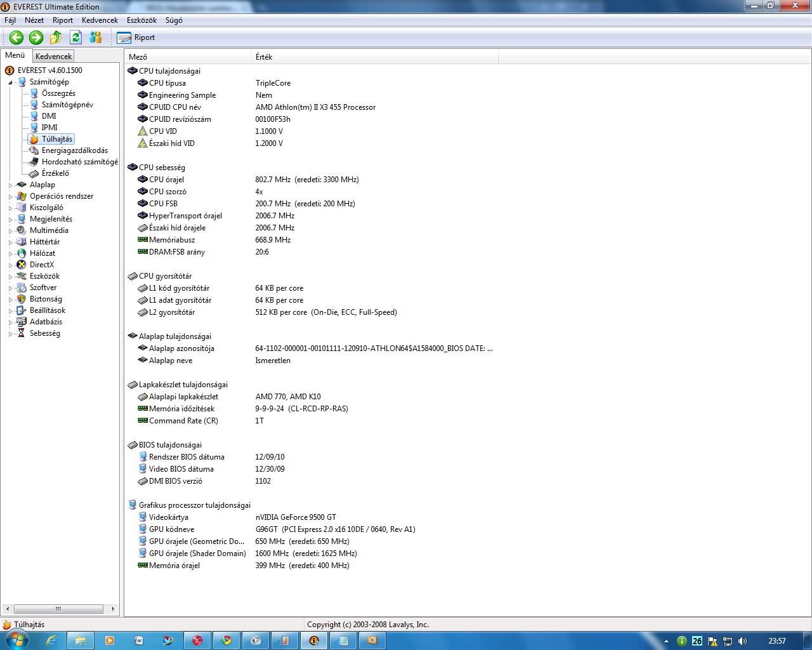Click the Adatbázis tree icon
Image resolution: width=812 pixels, height=650 pixels.
(22, 322)
